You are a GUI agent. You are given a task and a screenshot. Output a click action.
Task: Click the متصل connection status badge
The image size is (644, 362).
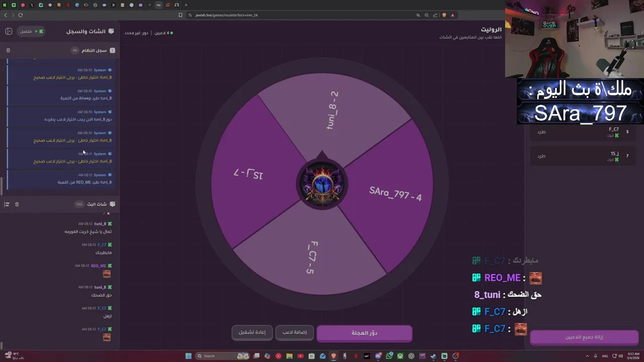coord(32,31)
